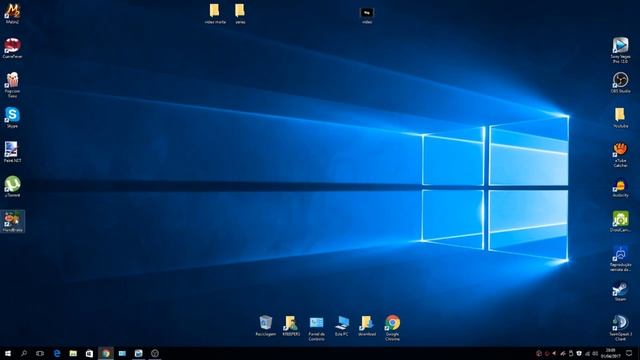Image resolution: width=640 pixels, height=360 pixels.
Task: Select the Steam desktop shortcut
Action: tap(620, 291)
